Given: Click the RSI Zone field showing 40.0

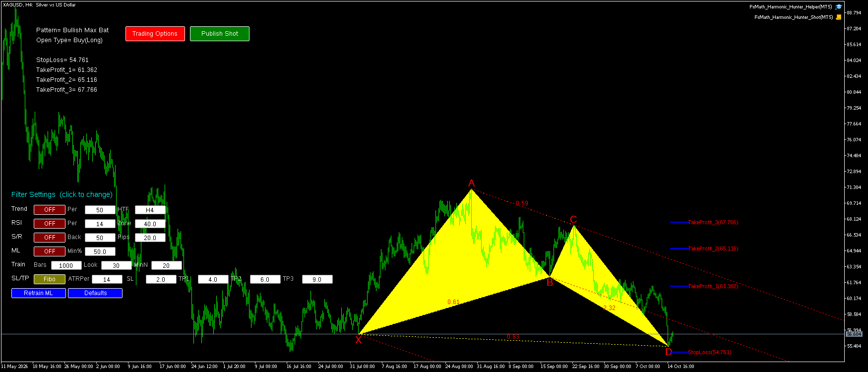Looking at the screenshot, I should 150,224.
